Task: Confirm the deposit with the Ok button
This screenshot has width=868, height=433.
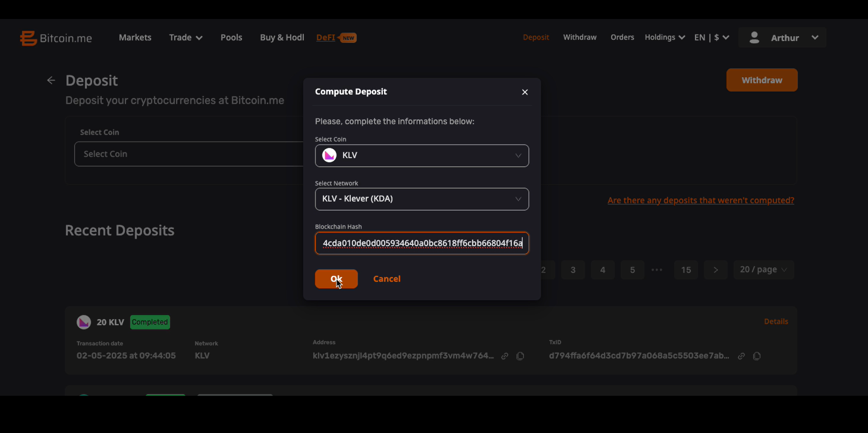Action: (x=336, y=279)
